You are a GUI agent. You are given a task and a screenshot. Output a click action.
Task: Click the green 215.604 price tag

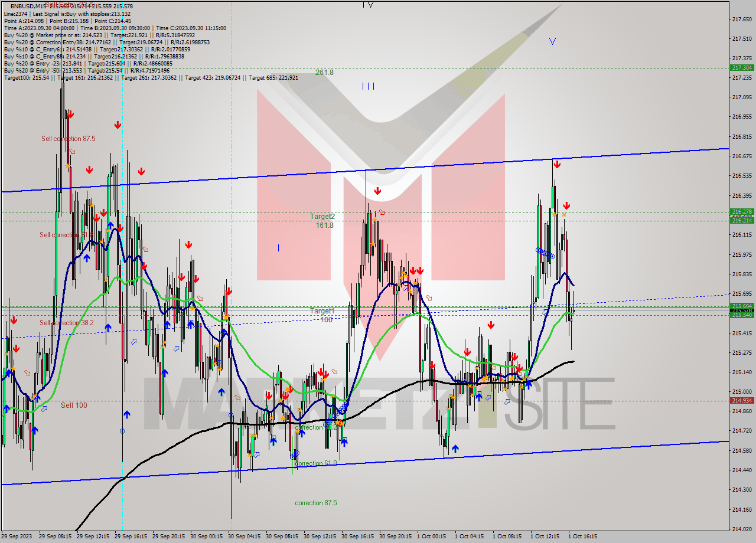(742, 306)
